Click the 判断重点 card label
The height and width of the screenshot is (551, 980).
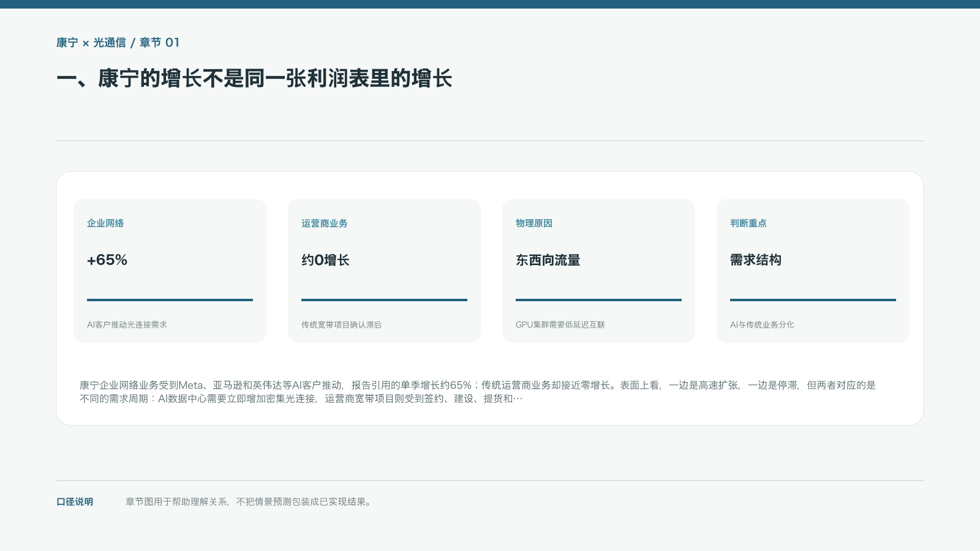[x=748, y=223]
